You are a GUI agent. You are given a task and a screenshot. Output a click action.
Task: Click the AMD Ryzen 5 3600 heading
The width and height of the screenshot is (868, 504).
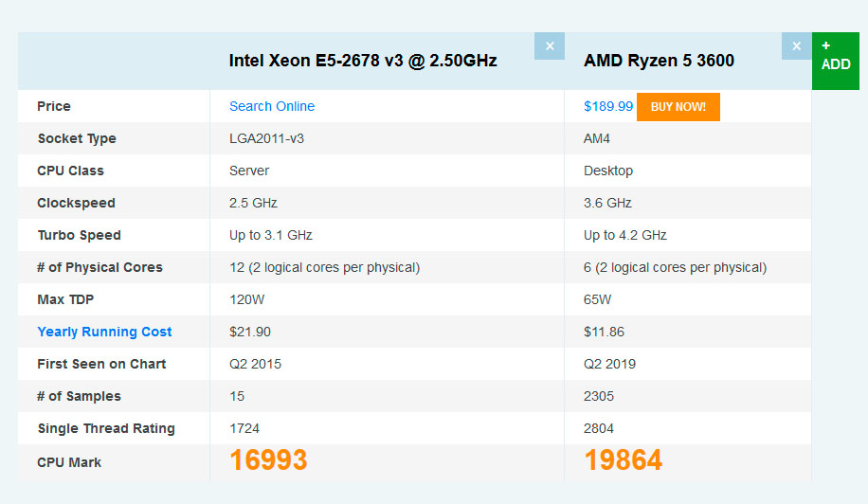[659, 61]
